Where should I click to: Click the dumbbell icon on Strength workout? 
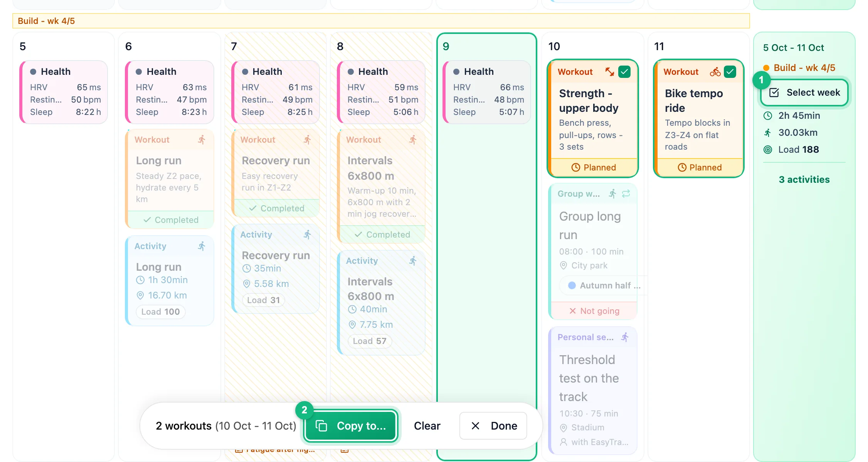click(610, 72)
